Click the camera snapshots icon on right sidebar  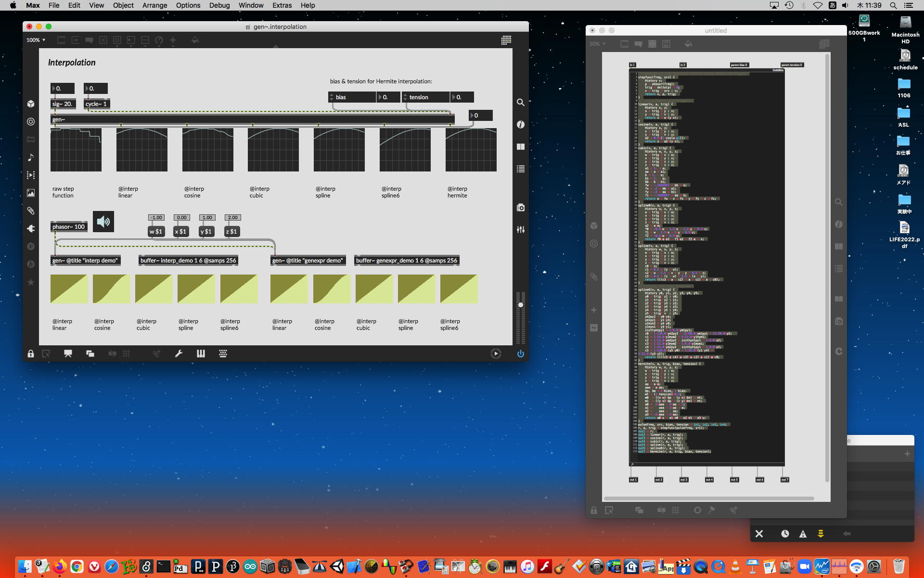coord(520,208)
